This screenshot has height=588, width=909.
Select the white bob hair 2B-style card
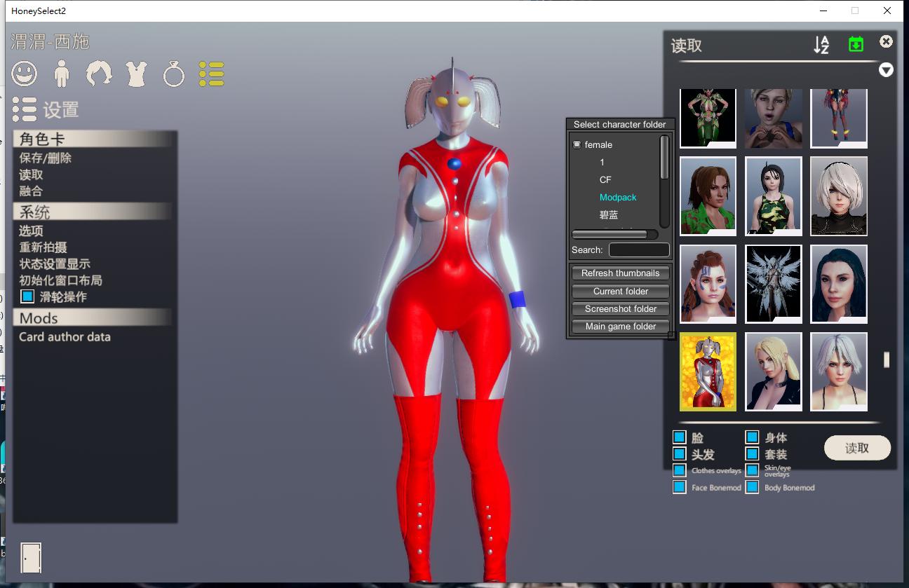coord(839,196)
